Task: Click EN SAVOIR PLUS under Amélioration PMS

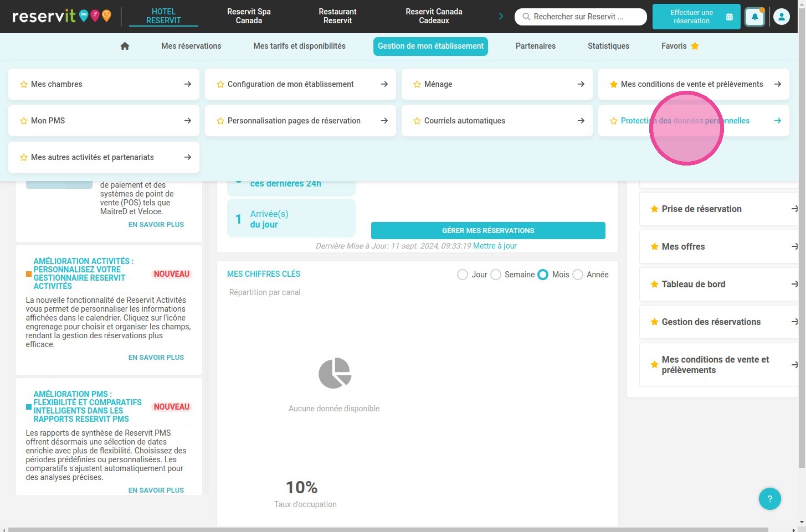Action: pyautogui.click(x=156, y=490)
